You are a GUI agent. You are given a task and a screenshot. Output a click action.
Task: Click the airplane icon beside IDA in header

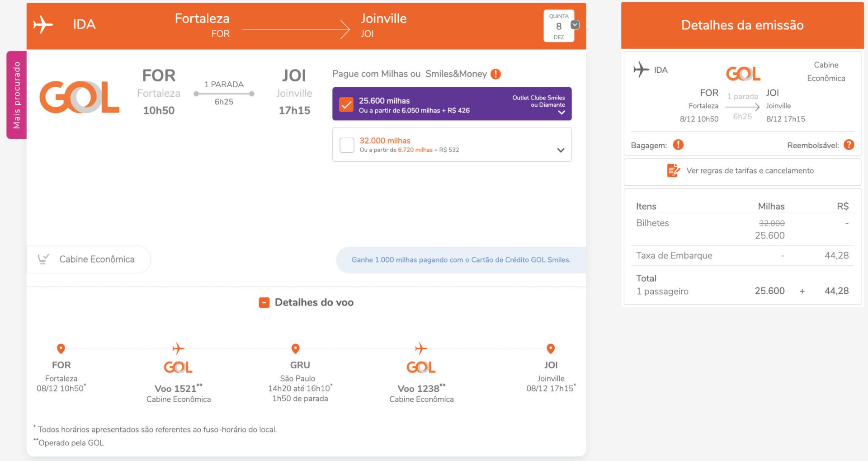(x=43, y=24)
